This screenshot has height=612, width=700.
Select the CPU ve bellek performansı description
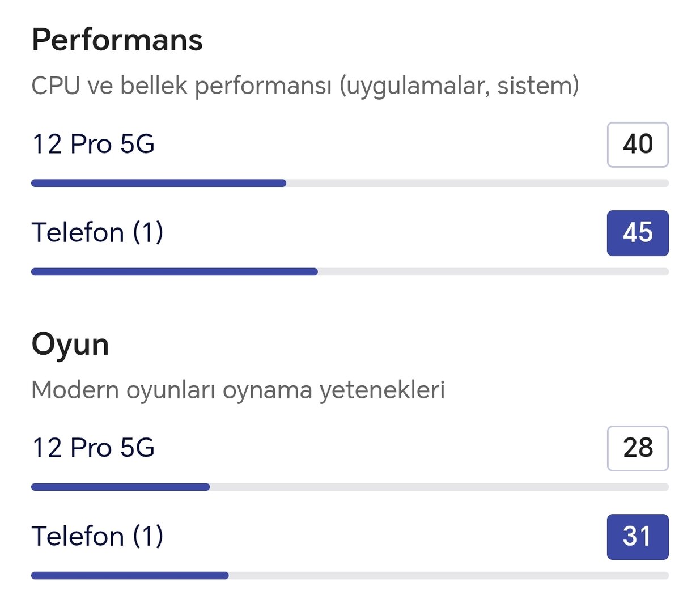[305, 86]
